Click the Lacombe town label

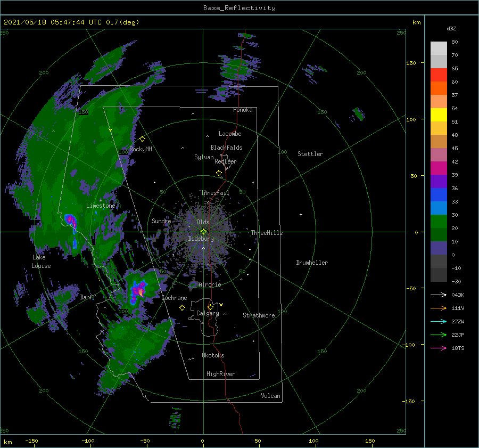pyautogui.click(x=230, y=134)
